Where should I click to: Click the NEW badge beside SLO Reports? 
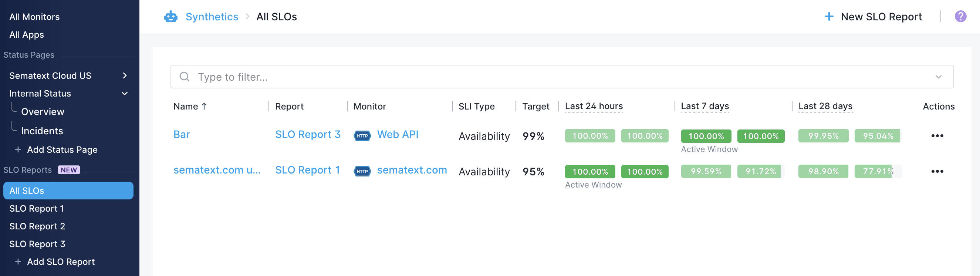click(x=69, y=170)
